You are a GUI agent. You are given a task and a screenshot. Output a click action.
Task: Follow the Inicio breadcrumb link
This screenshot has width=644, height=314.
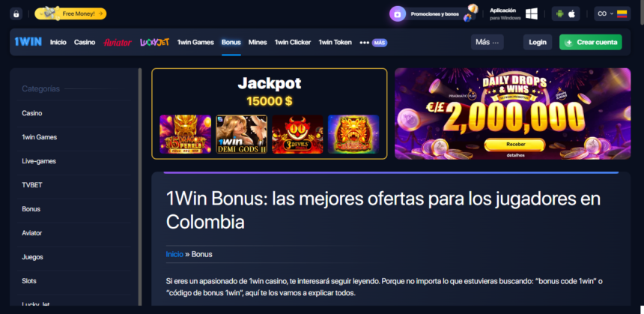[x=174, y=254]
